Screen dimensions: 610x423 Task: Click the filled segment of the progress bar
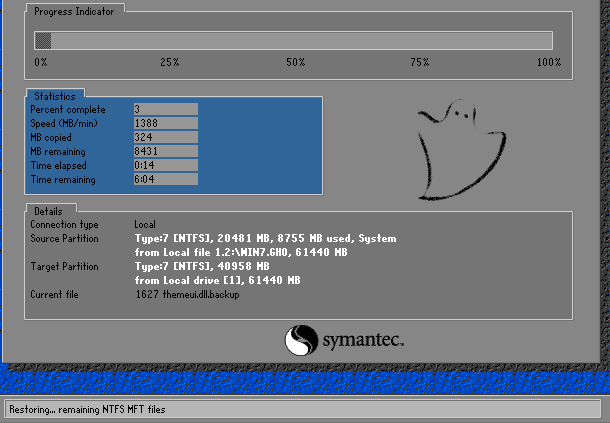[43, 41]
